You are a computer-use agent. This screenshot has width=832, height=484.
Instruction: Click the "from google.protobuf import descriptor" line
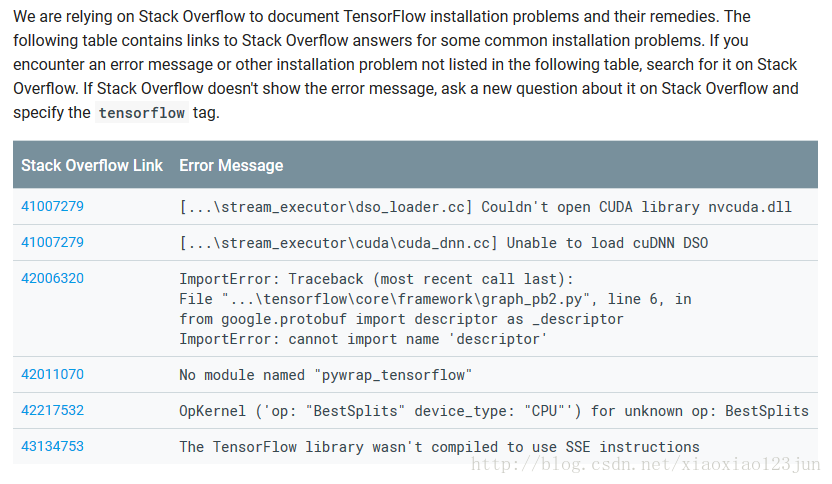(x=401, y=319)
